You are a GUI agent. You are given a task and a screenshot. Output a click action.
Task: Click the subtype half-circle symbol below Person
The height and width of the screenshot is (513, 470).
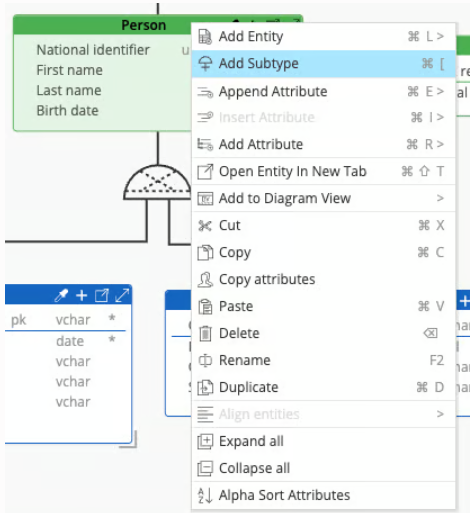pos(157,183)
